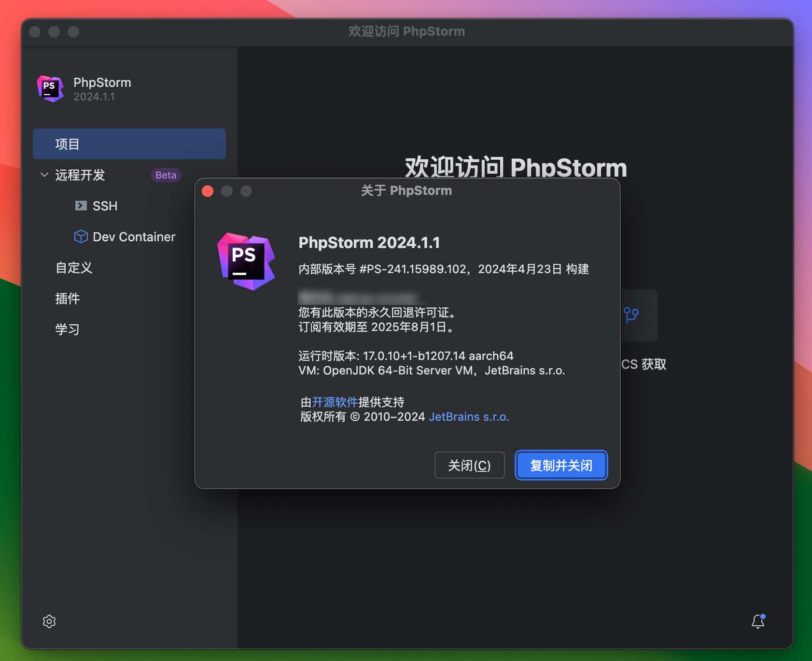Select the VCS branch icon to get from VCS

tap(631, 316)
